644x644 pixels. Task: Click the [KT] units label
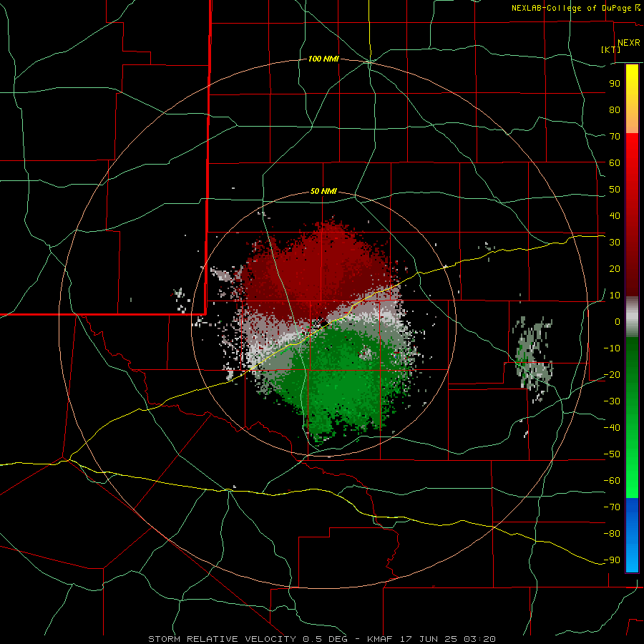click(611, 49)
